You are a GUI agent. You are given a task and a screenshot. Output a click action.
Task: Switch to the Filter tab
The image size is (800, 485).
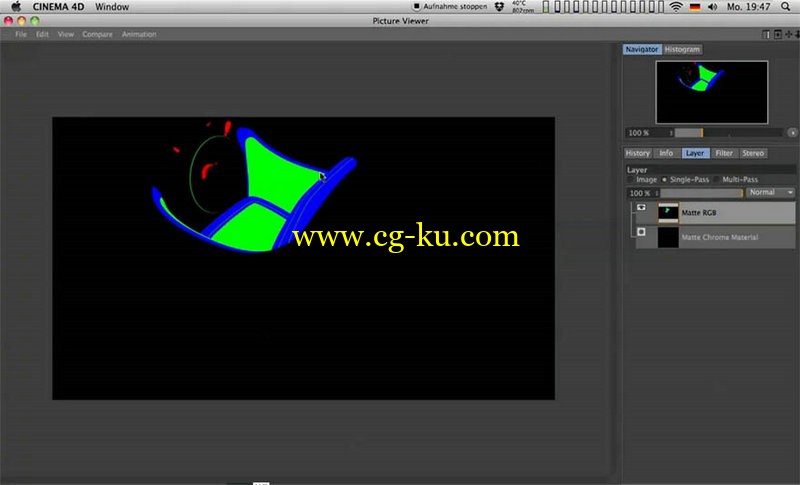[x=723, y=153]
